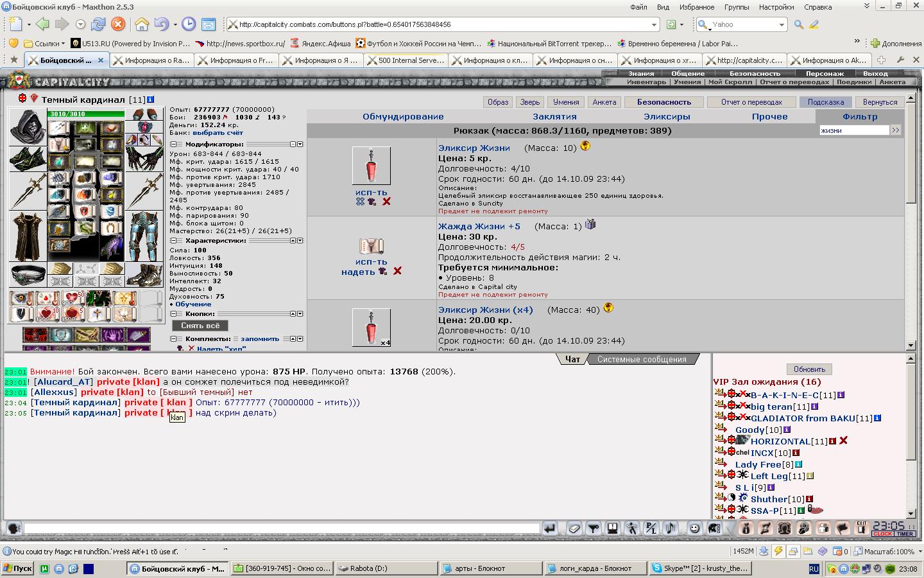Click the Вернуться button
Image resolution: width=924 pixels, height=578 pixels.
coord(880,102)
